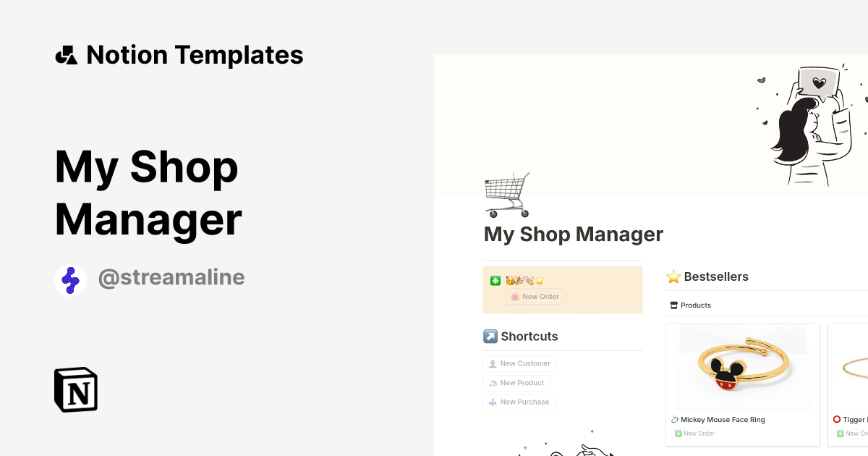
Task: Click the New Order button in the callout
Action: point(535,296)
